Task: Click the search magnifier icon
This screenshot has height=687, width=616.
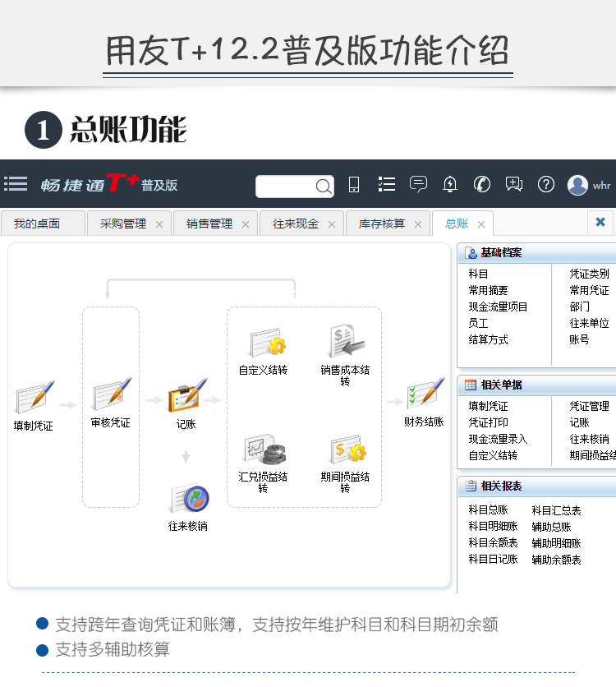Action: 324,187
